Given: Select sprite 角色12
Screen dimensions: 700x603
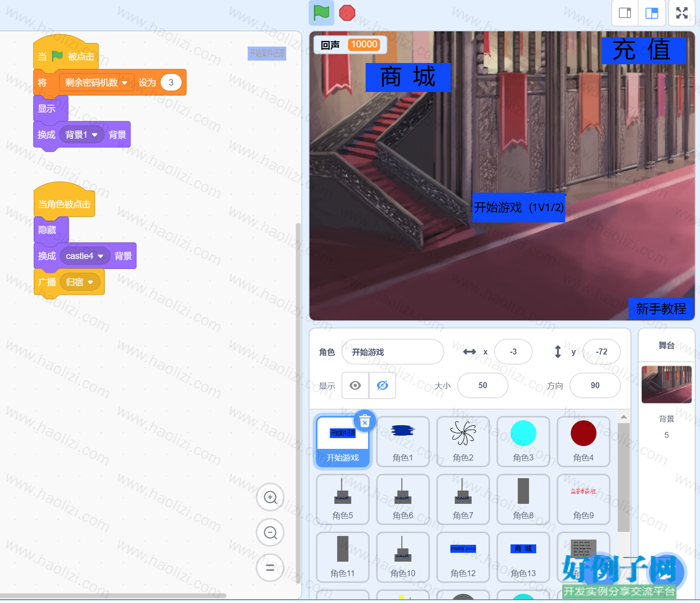Looking at the screenshot, I should 463,557.
